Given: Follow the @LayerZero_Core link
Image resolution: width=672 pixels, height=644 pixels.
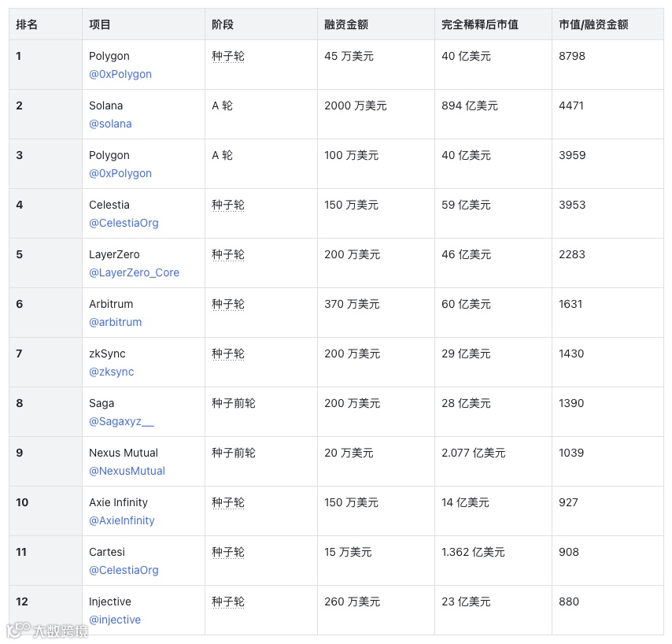Looking at the screenshot, I should [x=134, y=272].
